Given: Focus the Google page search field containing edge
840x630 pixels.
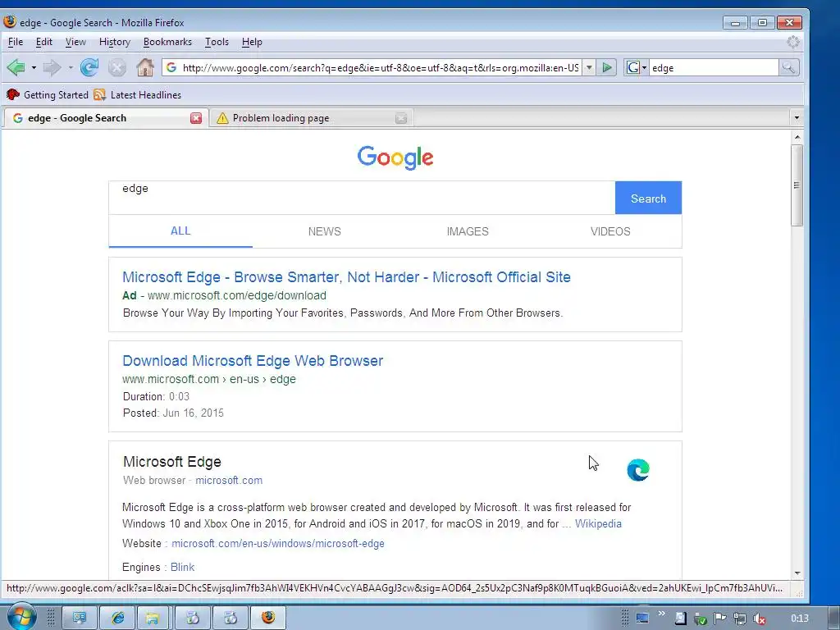Looking at the screenshot, I should tap(362, 198).
